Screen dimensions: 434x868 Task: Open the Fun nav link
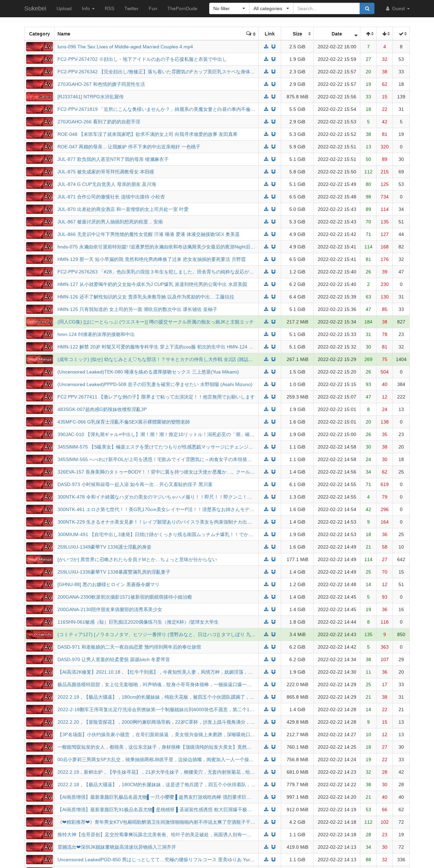coord(153,8)
